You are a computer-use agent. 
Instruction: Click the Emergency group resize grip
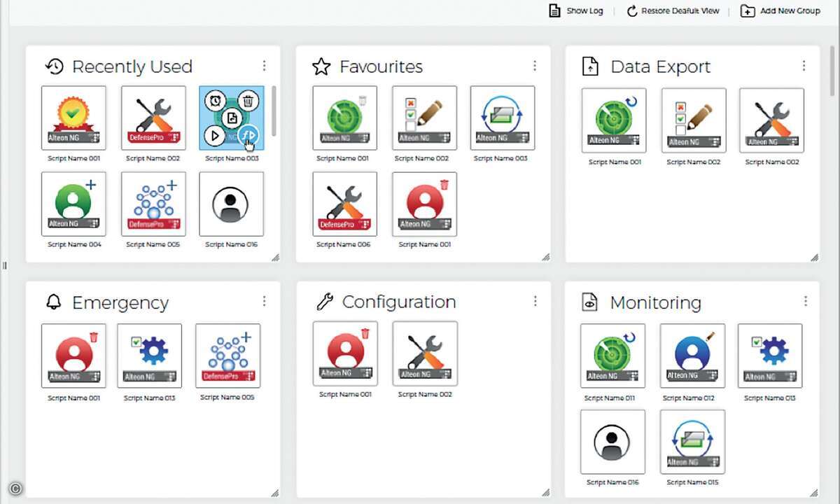pos(275,493)
